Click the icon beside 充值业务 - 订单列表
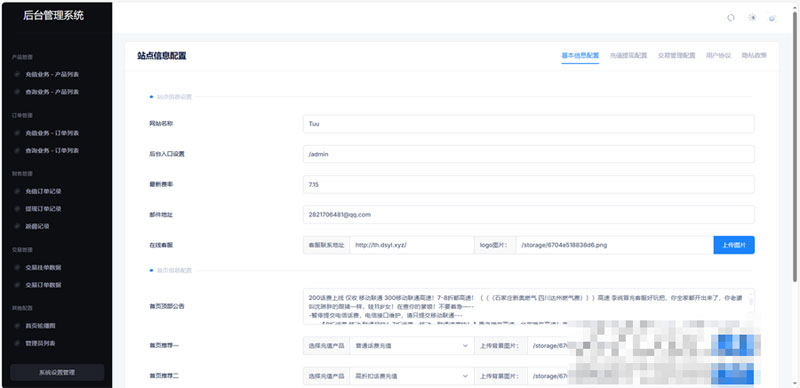 17,133
